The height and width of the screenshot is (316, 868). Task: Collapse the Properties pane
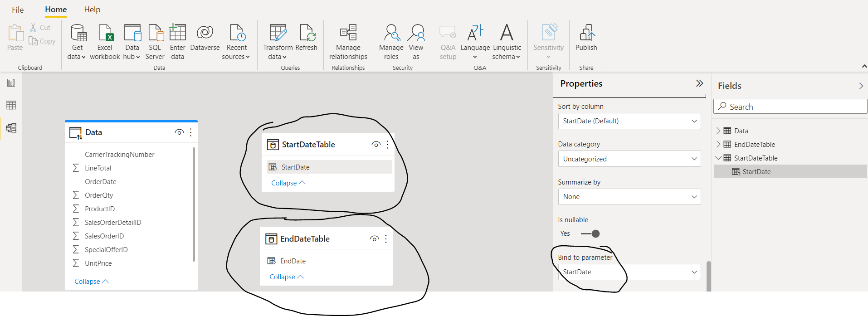click(x=699, y=83)
